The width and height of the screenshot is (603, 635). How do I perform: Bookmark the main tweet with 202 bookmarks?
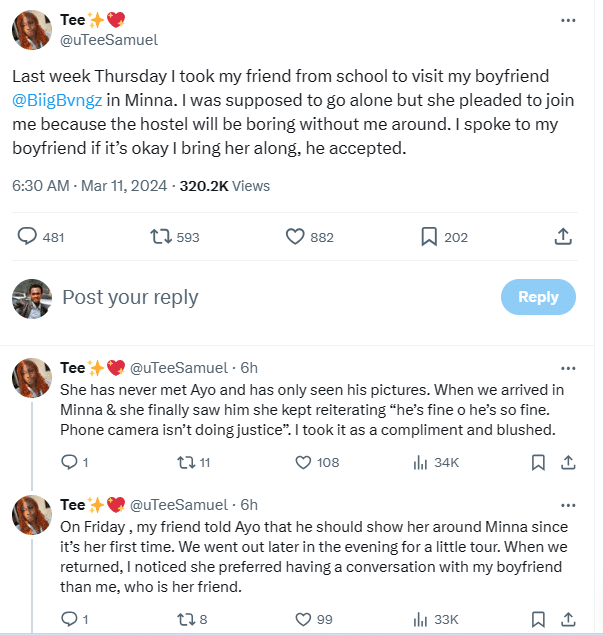pyautogui.click(x=428, y=237)
